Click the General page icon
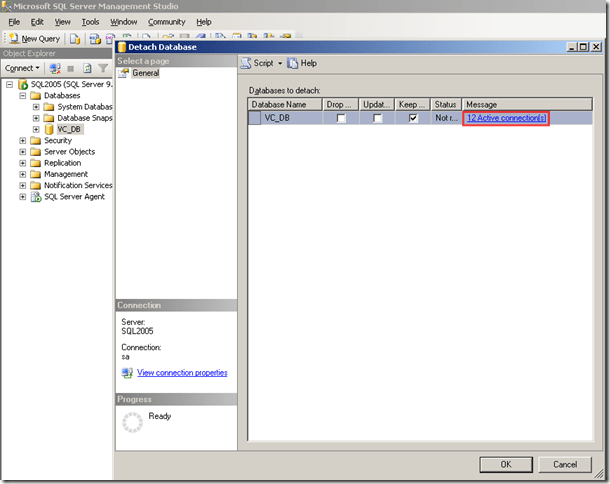The height and width of the screenshot is (484, 610). [x=124, y=73]
